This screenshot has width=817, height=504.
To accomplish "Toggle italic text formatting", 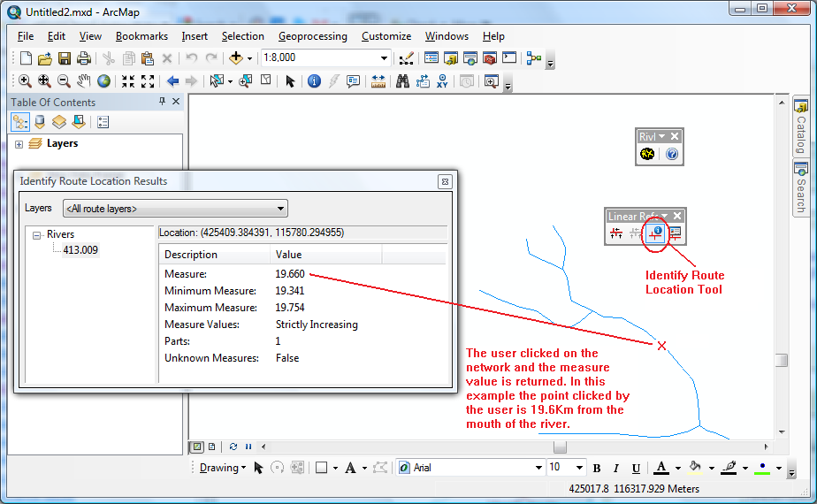I will tap(616, 468).
